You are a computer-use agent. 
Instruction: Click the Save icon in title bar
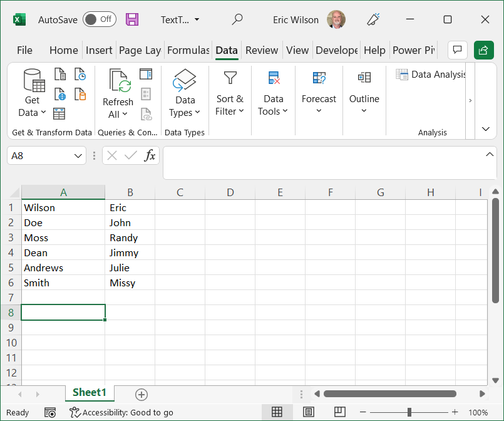pyautogui.click(x=132, y=19)
